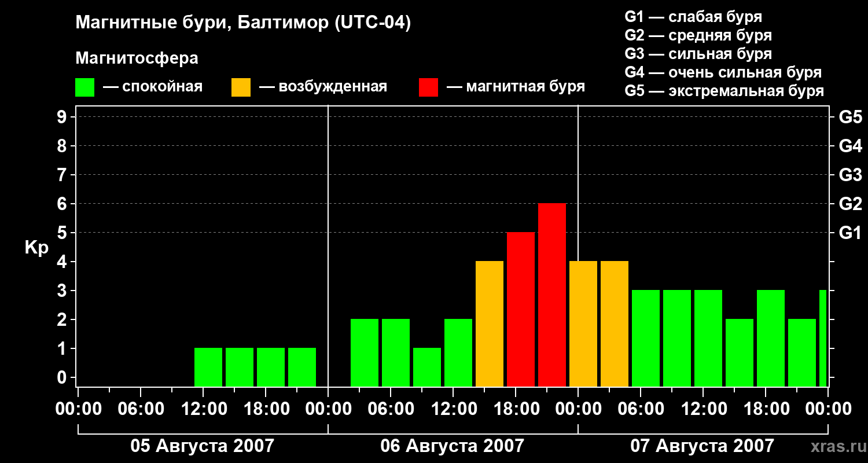Click the right-axis 'G5' level label

pos(851,117)
